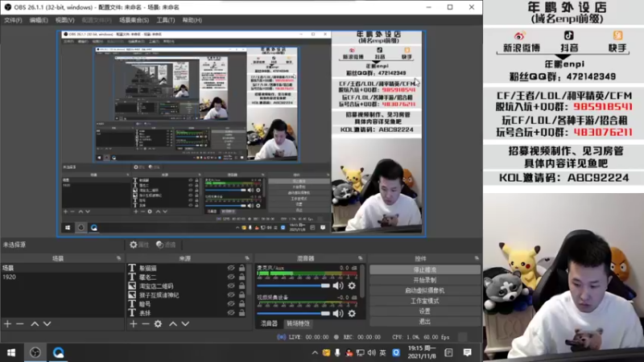Viewport: 644px width, 362px height.
Task: Click the 滤镜 filters button
Action: (x=166, y=245)
